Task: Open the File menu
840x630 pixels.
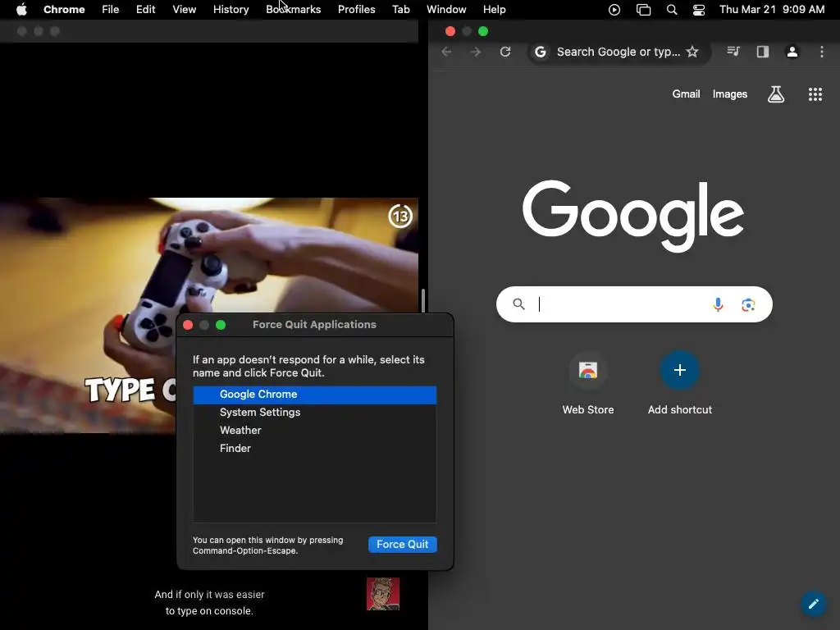Action: click(111, 9)
